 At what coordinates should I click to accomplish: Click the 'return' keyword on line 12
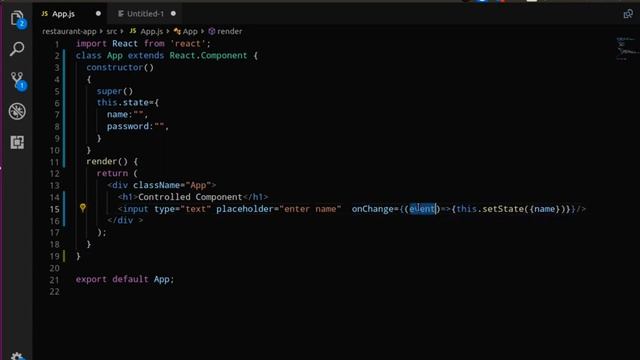click(x=112, y=173)
